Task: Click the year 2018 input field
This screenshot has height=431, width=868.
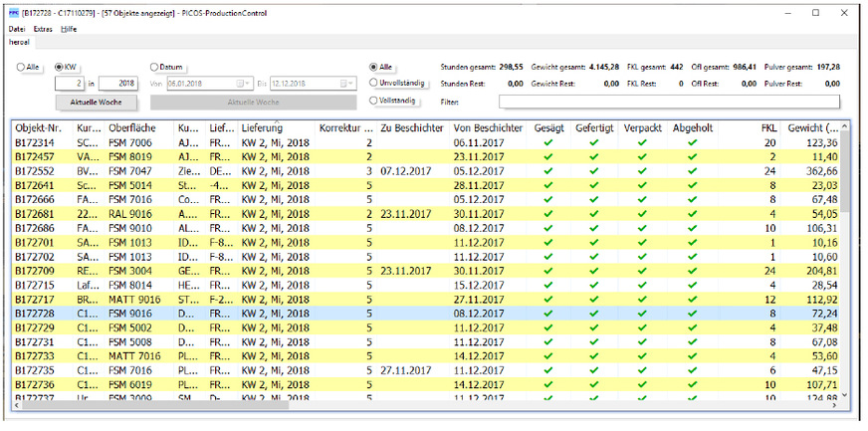Action: coord(117,84)
